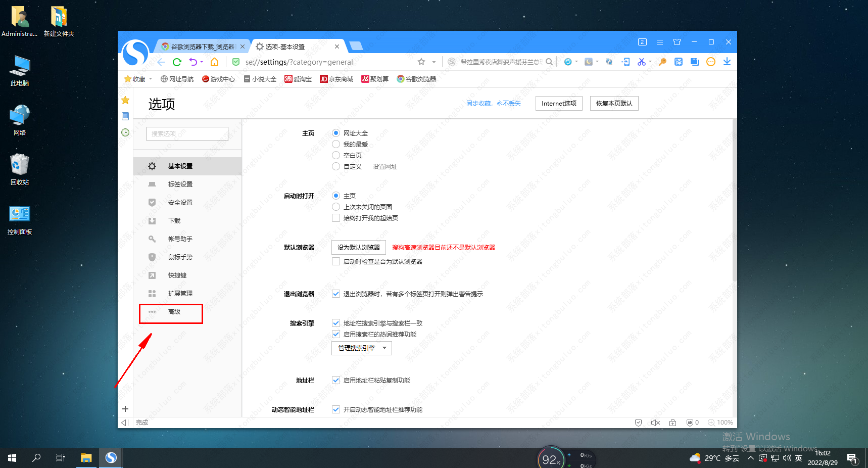Click 同步收藏, 永不丢失 link

[494, 103]
